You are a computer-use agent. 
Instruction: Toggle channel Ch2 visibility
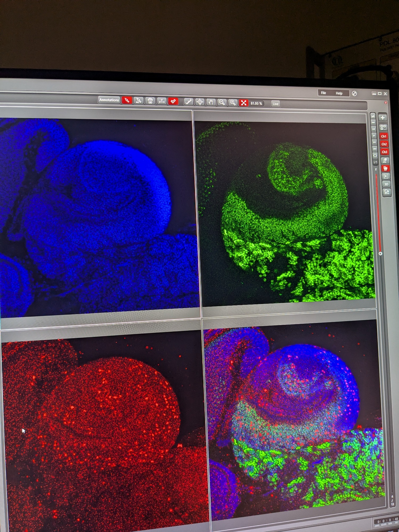tap(384, 144)
